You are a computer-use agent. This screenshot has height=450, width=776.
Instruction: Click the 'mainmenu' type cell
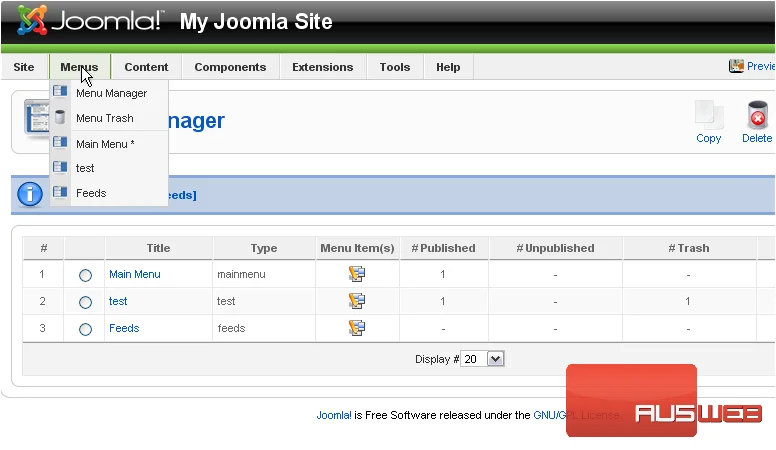coord(241,274)
